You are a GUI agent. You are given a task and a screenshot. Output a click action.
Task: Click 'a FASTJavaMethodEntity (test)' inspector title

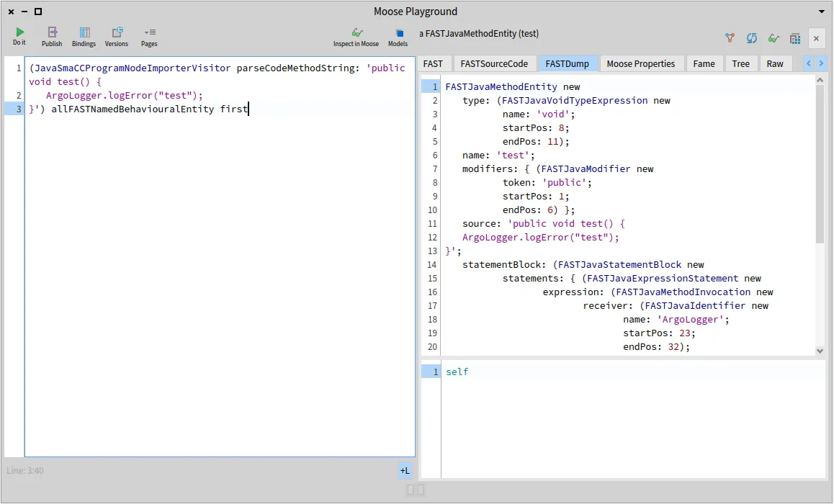pyautogui.click(x=479, y=34)
